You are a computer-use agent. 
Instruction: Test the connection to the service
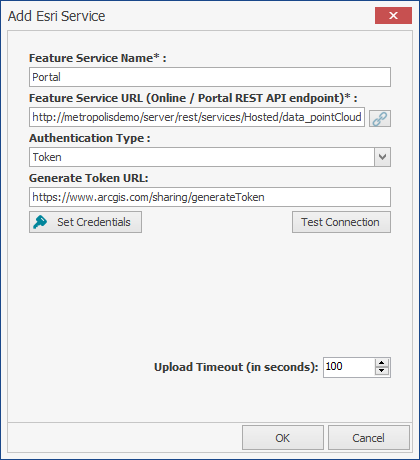(x=341, y=222)
